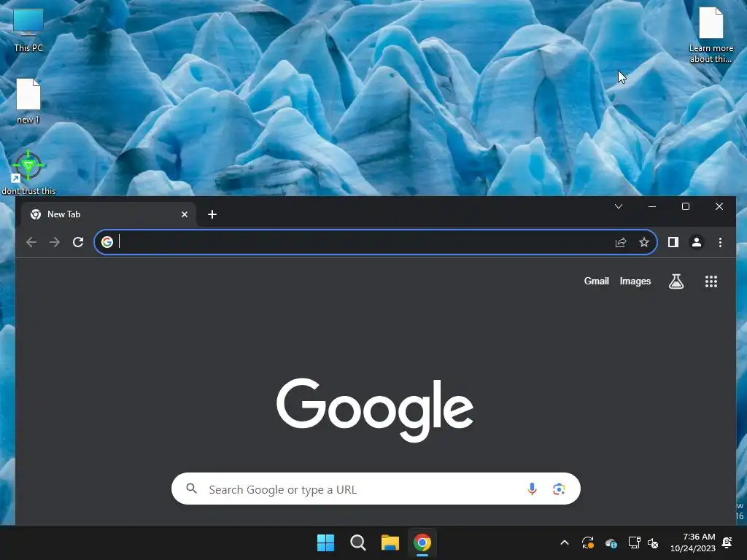Image resolution: width=747 pixels, height=560 pixels.
Task: Click the Google logo in address bar
Action: (107, 242)
